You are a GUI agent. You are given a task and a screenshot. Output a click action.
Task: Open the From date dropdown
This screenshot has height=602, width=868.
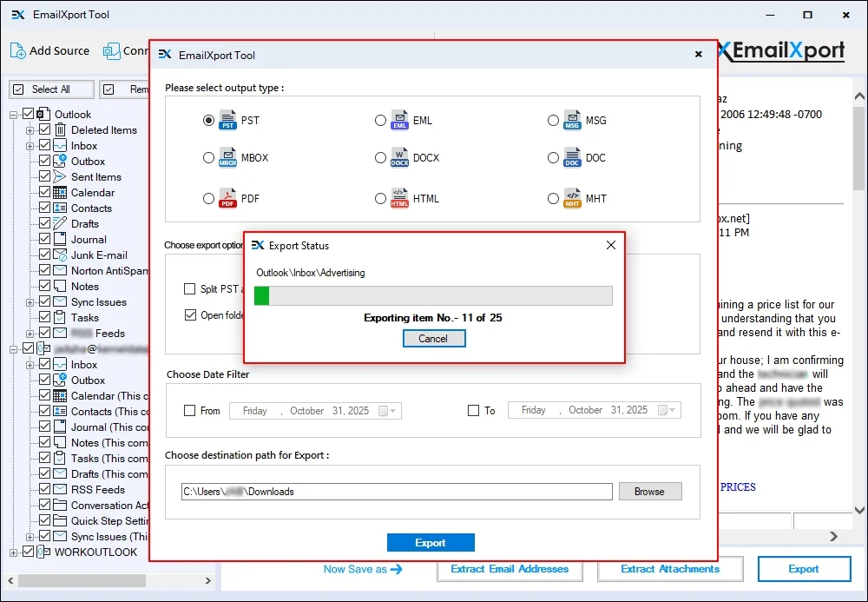point(393,410)
